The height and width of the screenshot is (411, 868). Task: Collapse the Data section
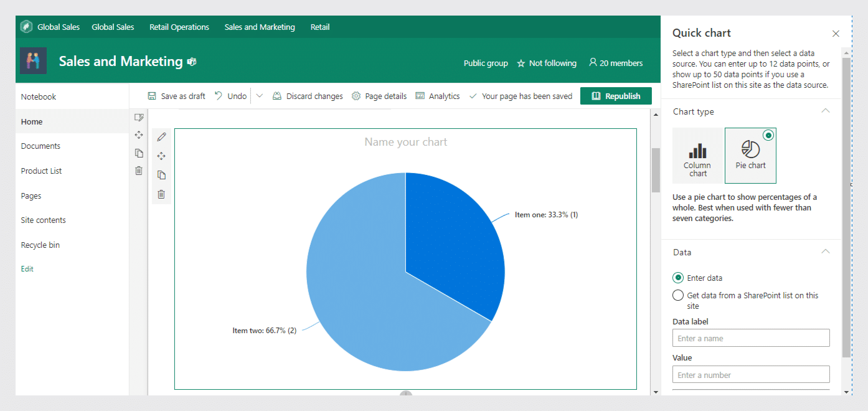tap(826, 251)
